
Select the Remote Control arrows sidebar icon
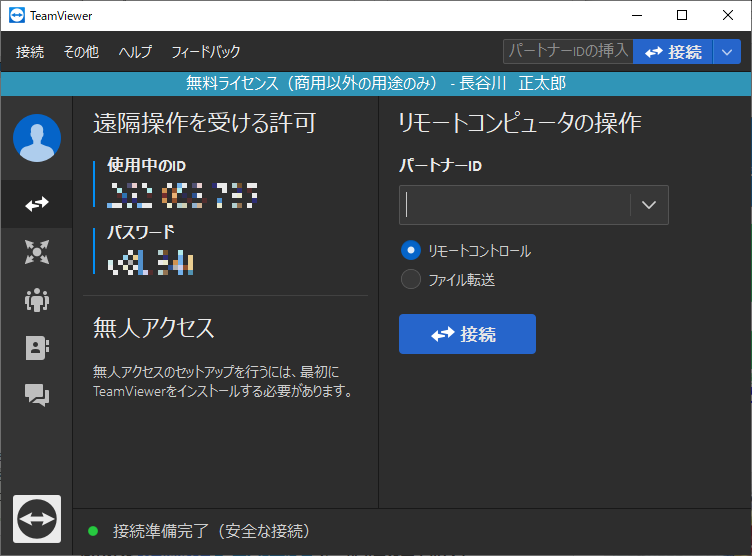(x=37, y=204)
